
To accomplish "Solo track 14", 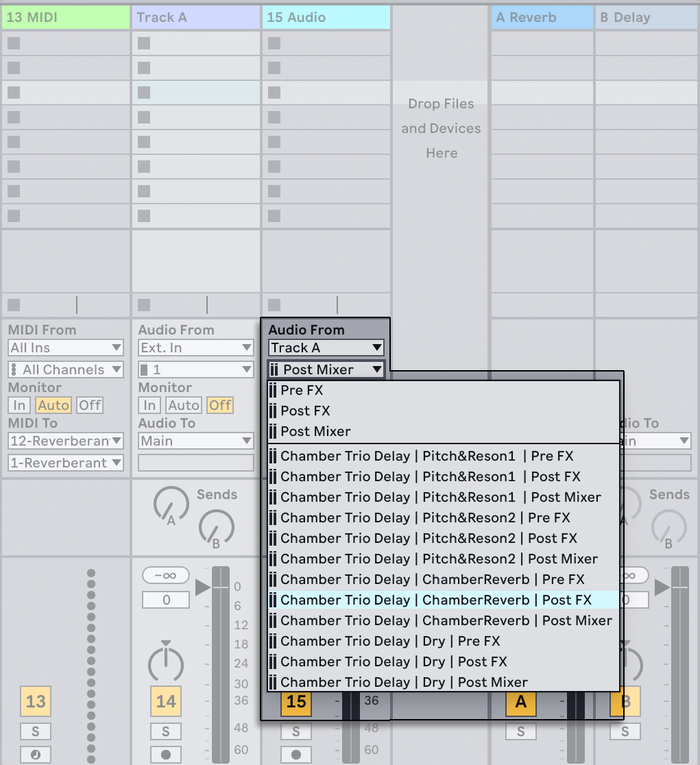I will click(165, 731).
